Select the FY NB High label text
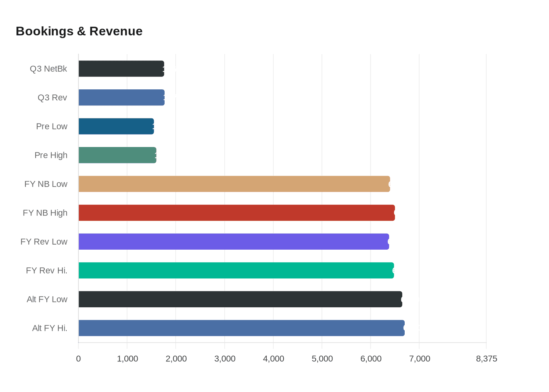 pos(45,213)
